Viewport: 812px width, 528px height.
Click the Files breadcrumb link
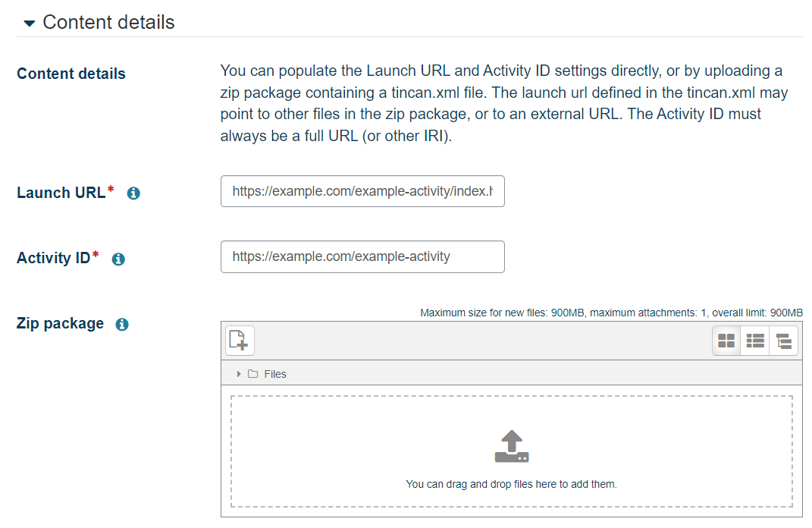tap(275, 374)
